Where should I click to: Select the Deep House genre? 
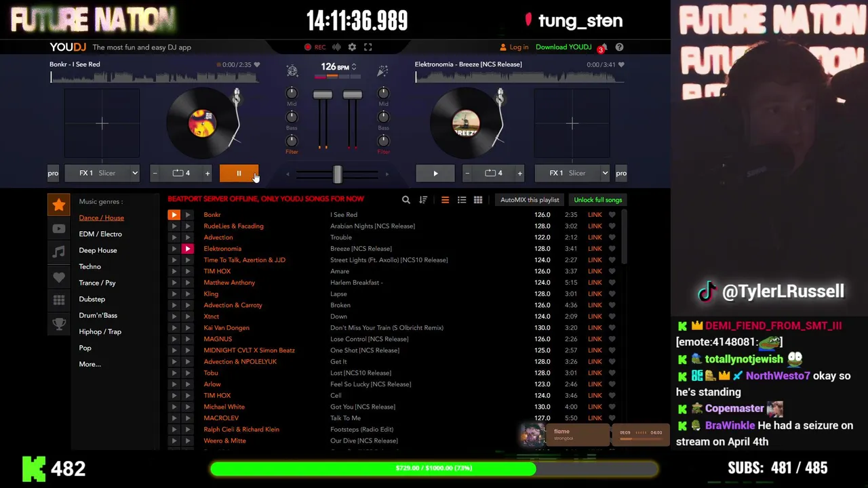pyautogui.click(x=98, y=250)
